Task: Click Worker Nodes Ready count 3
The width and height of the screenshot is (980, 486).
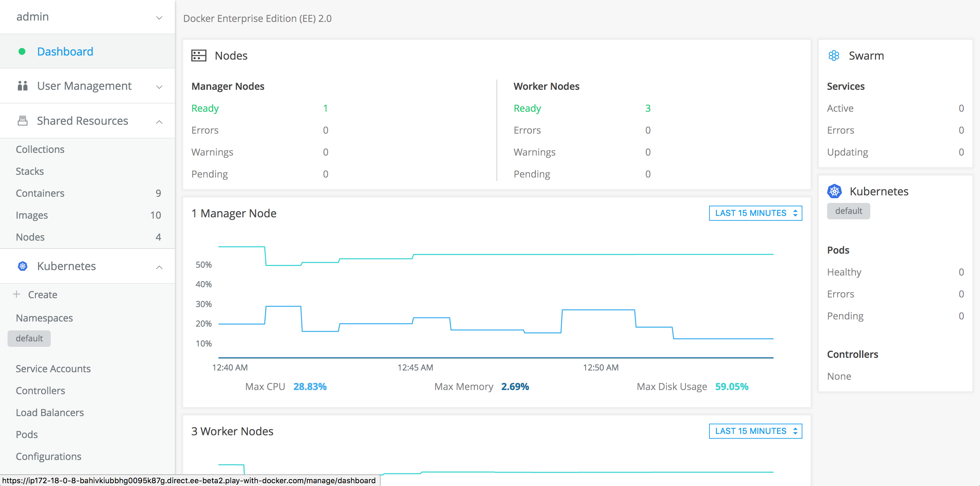Action: click(x=647, y=108)
